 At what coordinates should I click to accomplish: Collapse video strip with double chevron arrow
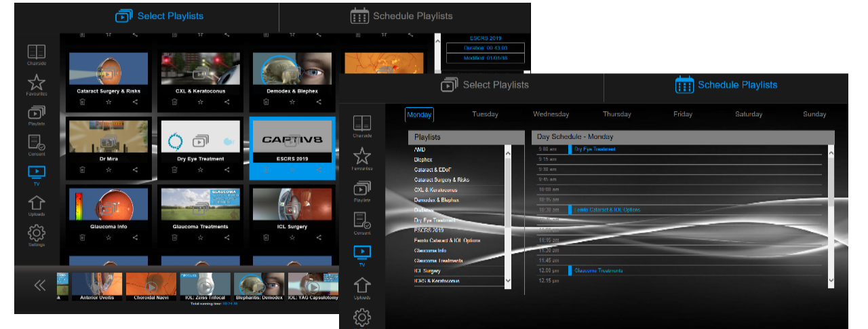tap(40, 286)
